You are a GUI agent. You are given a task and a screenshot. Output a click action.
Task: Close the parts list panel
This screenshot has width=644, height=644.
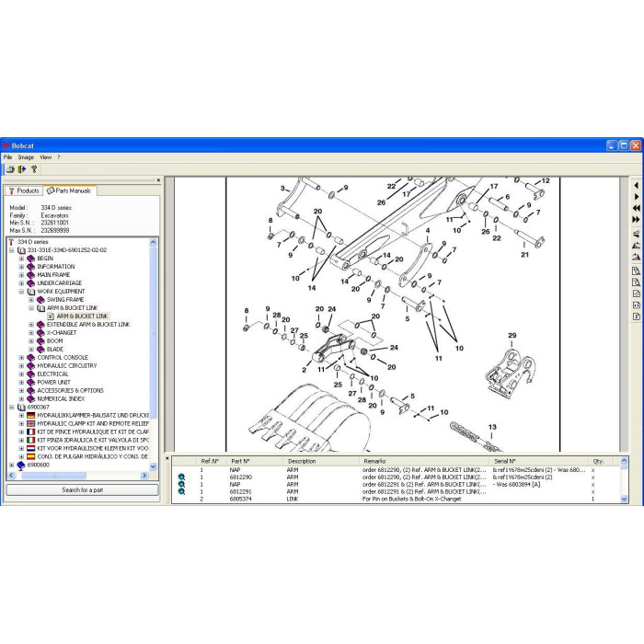click(x=167, y=458)
